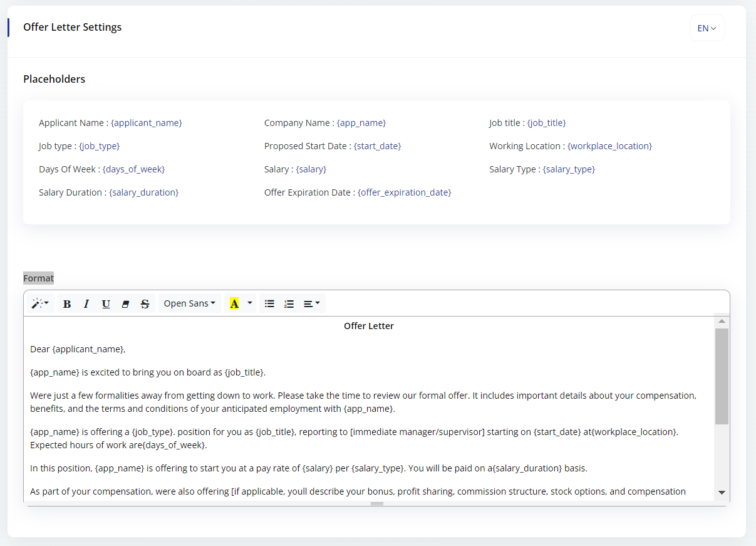Insert an unordered bullet list
The height and width of the screenshot is (546, 756).
pos(269,303)
